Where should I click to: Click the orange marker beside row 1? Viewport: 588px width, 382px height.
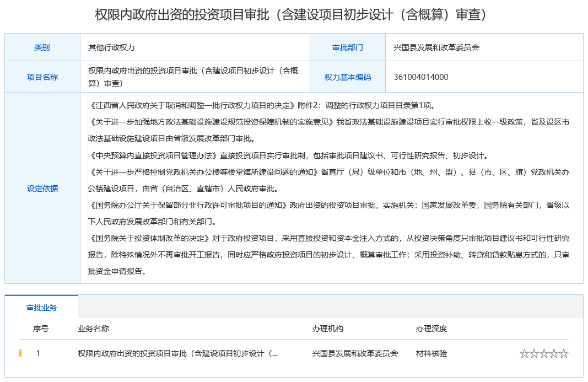pos(20,353)
